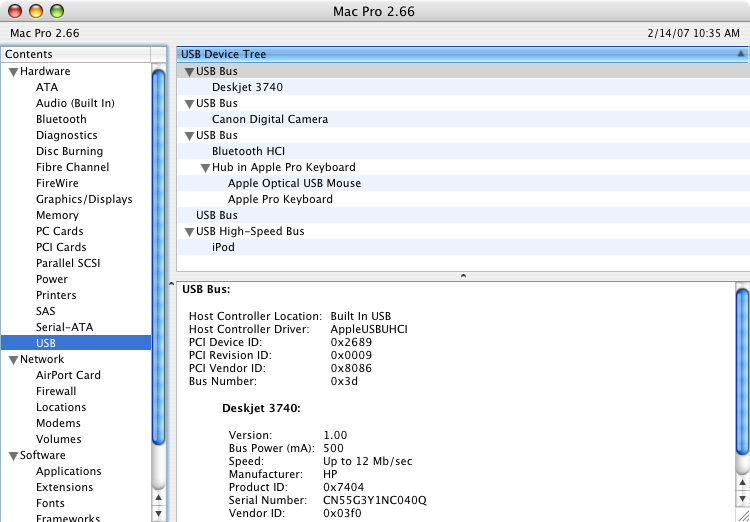Select Bluetooth HCI device row
750x522 pixels.
point(463,151)
